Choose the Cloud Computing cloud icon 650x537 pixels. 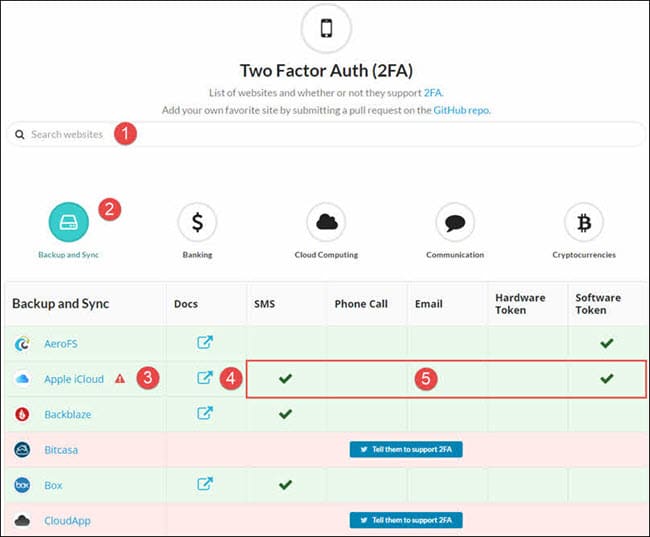pos(326,222)
